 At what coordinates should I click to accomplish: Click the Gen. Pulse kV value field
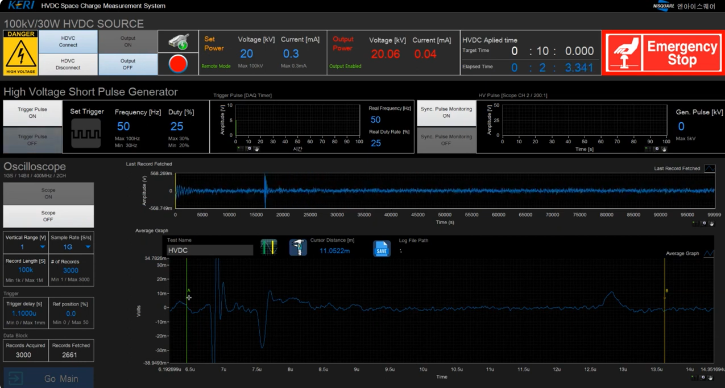click(681, 126)
